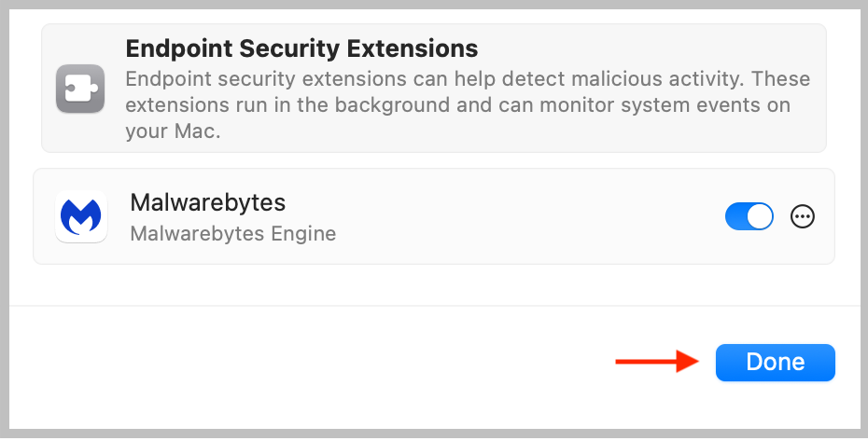
Task: Click the white knob of the Malwarebytes switch
Action: (x=761, y=217)
